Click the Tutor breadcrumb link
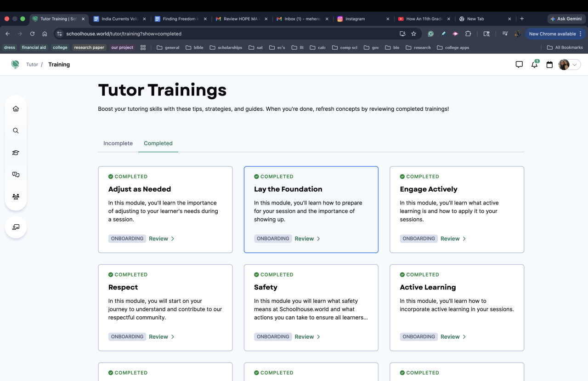 point(32,65)
